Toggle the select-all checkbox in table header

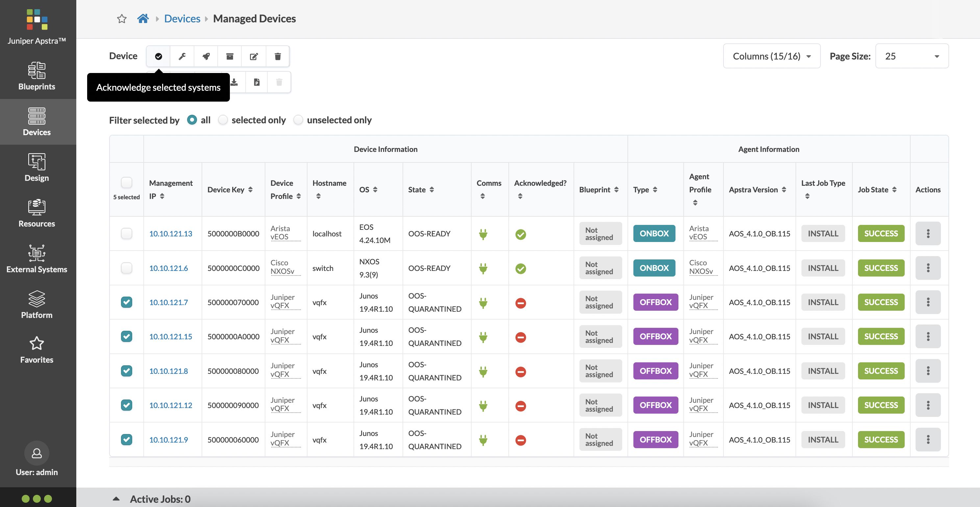click(127, 182)
